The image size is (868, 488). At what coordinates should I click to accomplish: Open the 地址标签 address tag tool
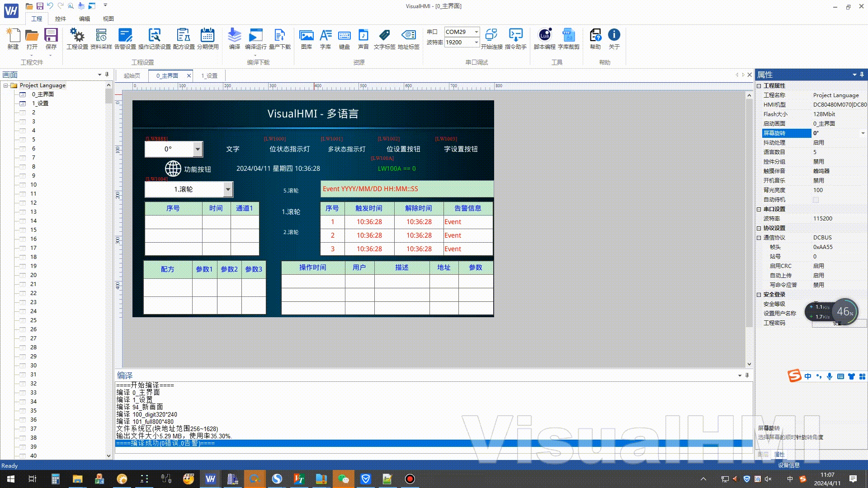pyautogui.click(x=408, y=36)
